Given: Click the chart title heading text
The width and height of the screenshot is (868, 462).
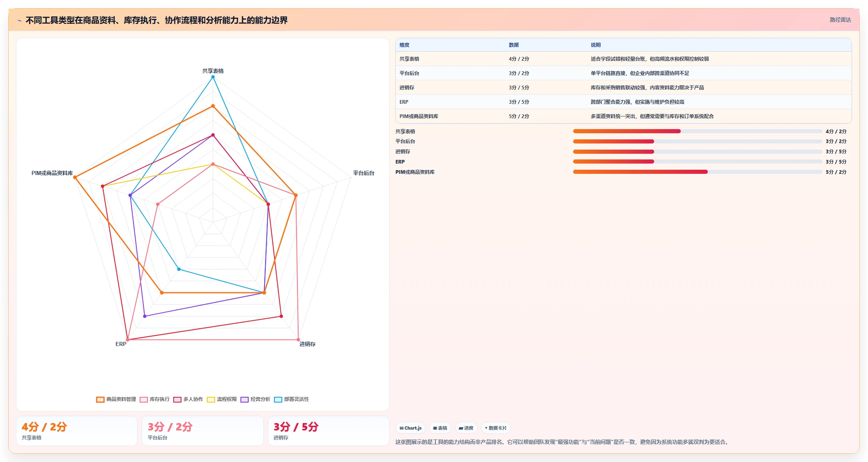Looking at the screenshot, I should click(x=156, y=20).
